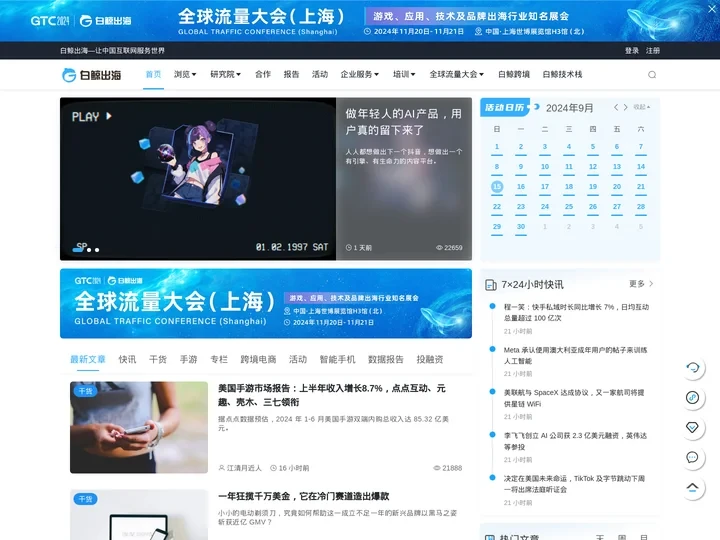
Task: Click the 7×24小时快讯 news document icon
Action: [x=490, y=285]
